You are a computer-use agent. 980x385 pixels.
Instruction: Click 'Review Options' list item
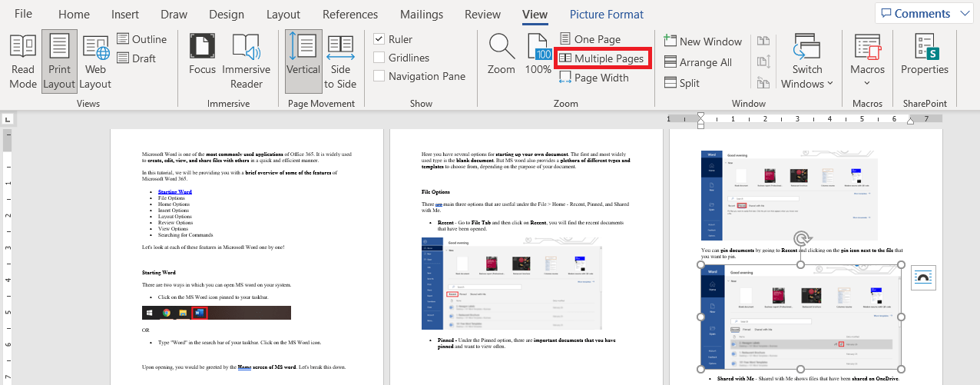tap(175, 222)
